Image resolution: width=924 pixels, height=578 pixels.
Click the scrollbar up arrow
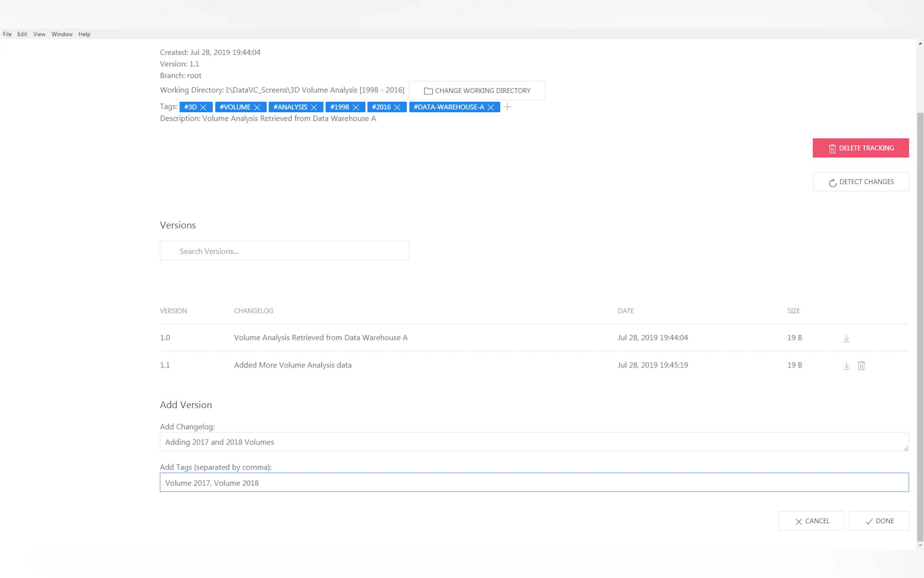pyautogui.click(x=920, y=43)
